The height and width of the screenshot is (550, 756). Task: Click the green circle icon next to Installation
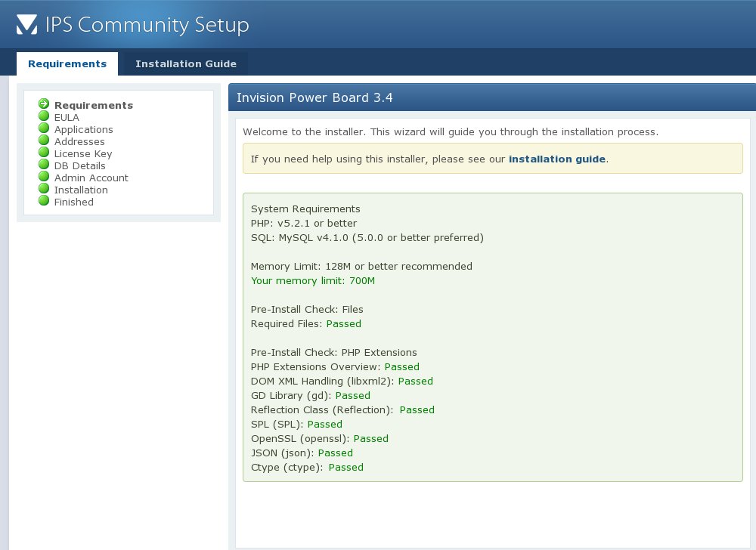coord(44,188)
